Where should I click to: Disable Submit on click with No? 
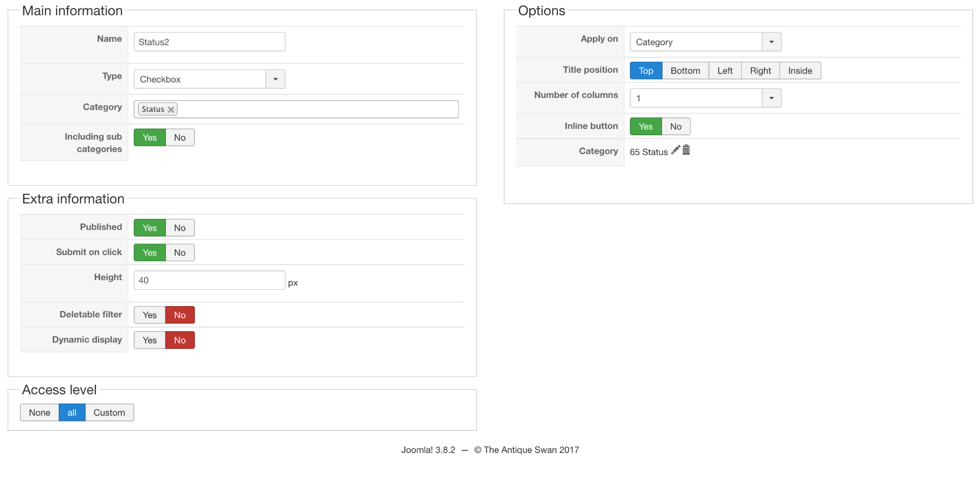coord(180,253)
